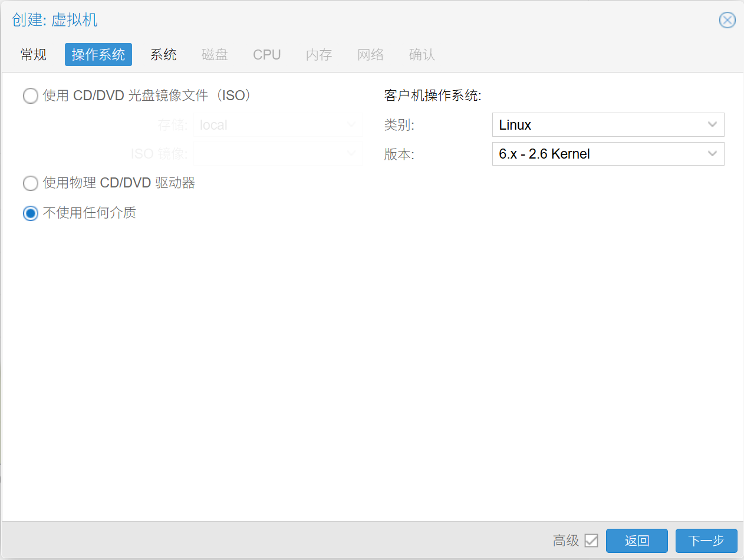
Task: Click the 下一步 button
Action: coord(706,541)
